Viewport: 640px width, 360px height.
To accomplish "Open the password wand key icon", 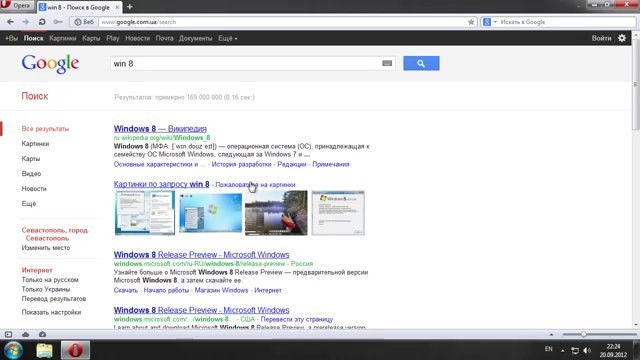I will (58, 22).
